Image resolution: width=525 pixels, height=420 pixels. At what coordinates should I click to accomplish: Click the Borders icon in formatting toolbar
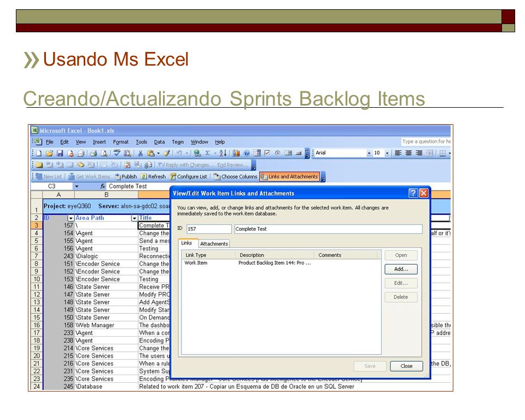tap(442, 153)
